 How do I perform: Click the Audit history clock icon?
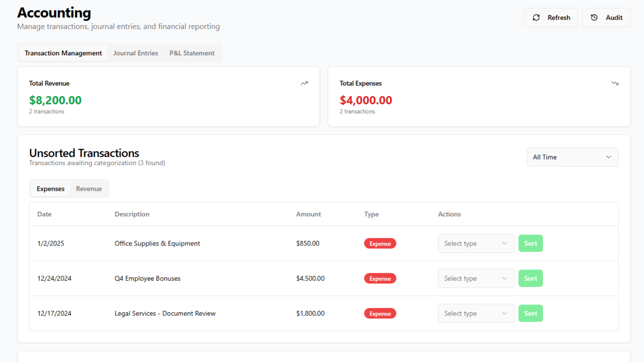594,17
